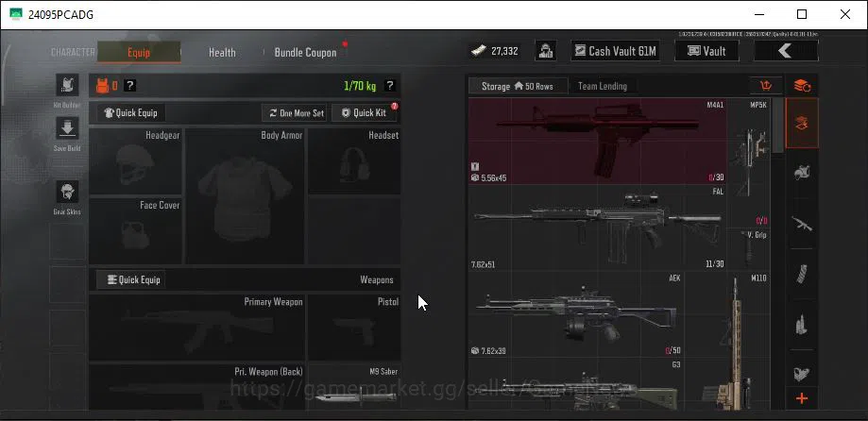
Task: Select the empty Body Armor slot
Action: (245, 196)
